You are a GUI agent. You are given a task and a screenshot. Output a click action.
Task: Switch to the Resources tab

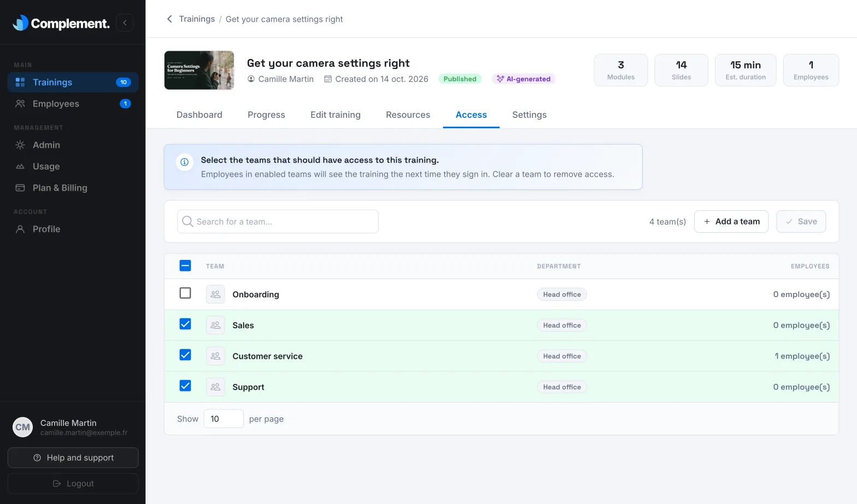[408, 115]
